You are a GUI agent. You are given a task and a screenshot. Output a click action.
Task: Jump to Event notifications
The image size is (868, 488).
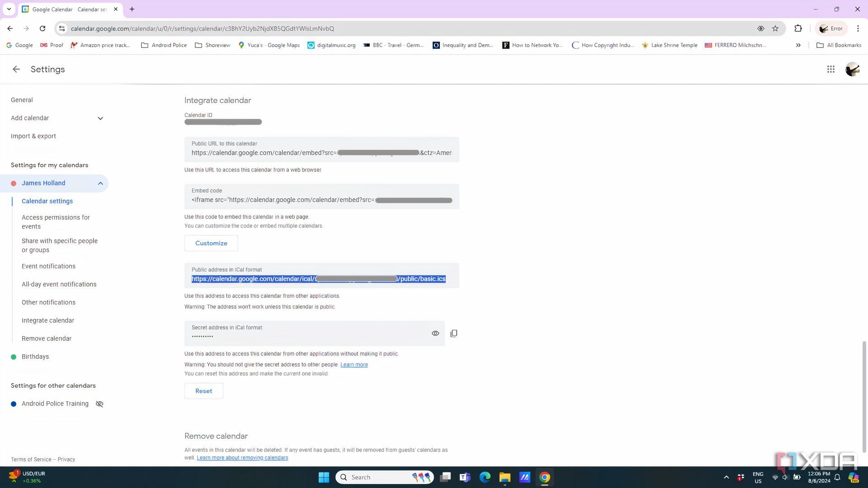tap(48, 266)
